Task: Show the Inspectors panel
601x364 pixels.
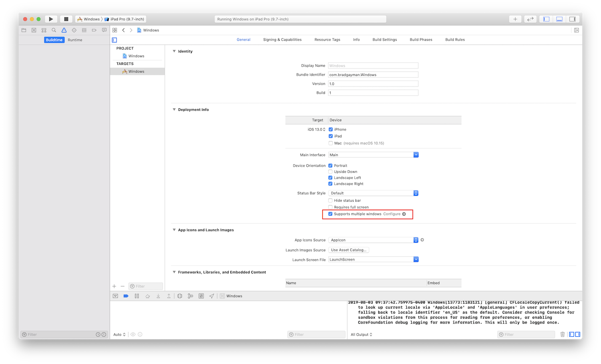Action: tap(573, 19)
